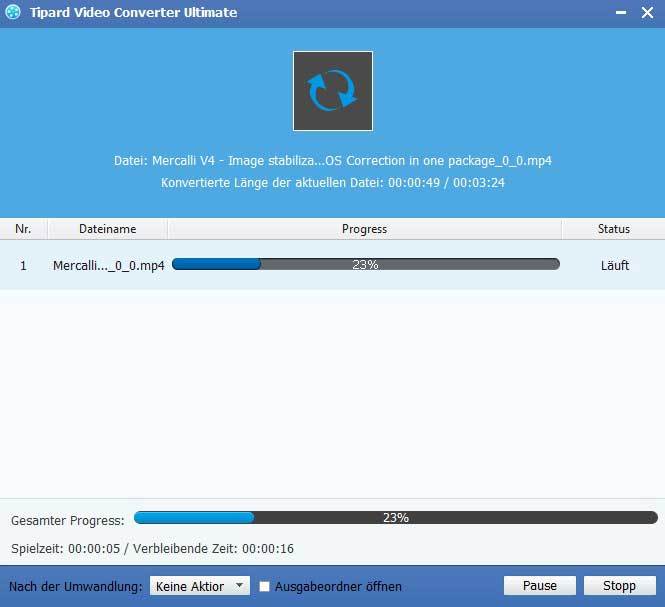Click the Tipard app logo icon
Image resolution: width=665 pixels, height=607 pixels.
(x=13, y=12)
